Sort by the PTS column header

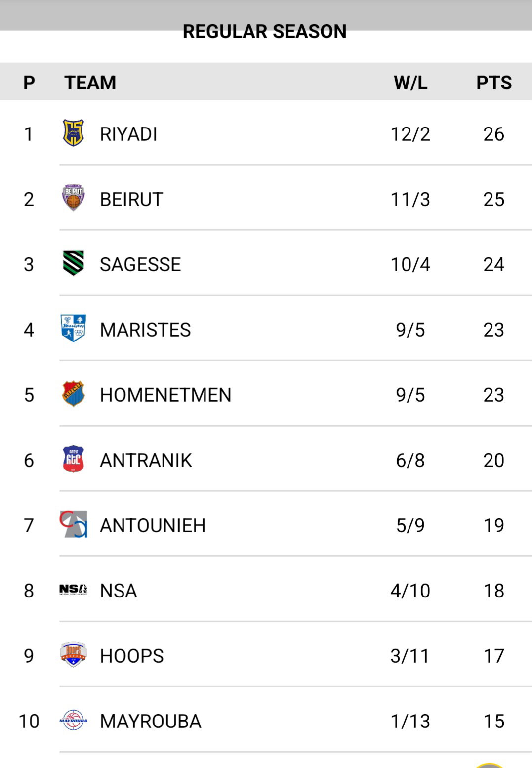493,83
